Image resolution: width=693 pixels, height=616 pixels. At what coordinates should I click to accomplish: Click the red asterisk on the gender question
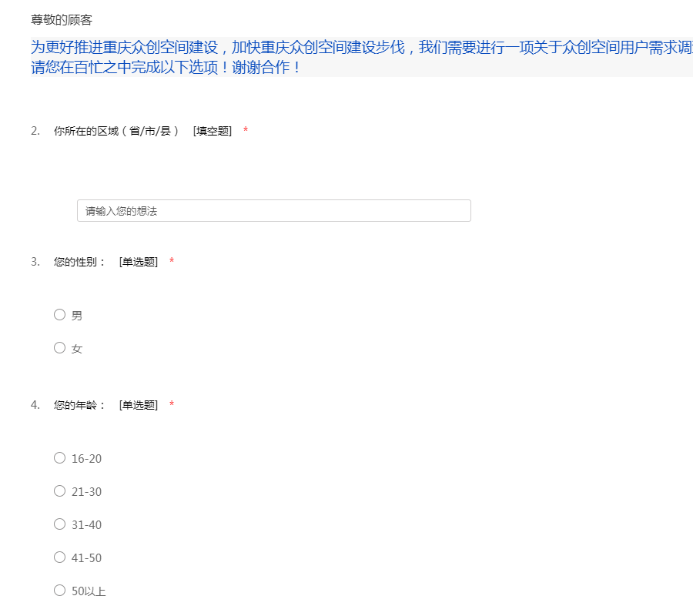[172, 262]
